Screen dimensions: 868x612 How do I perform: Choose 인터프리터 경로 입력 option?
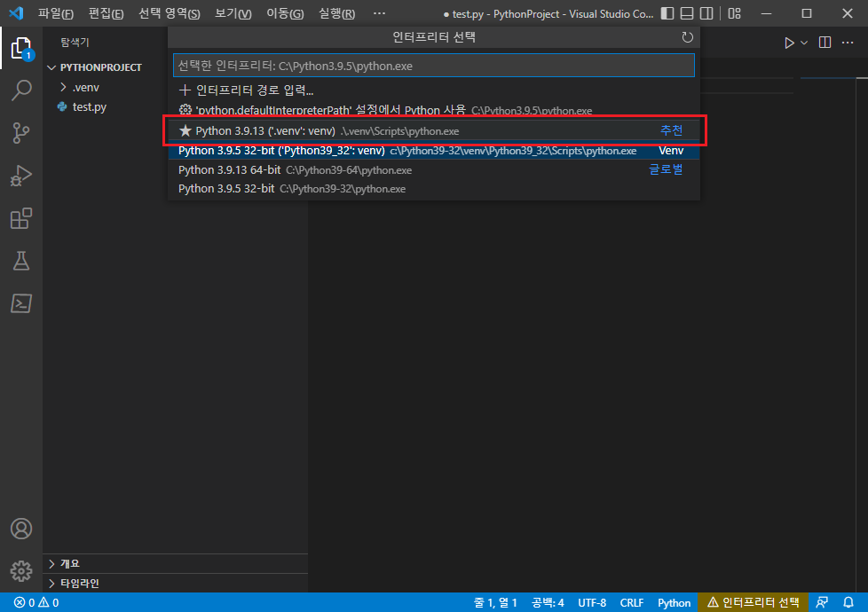pyautogui.click(x=433, y=90)
